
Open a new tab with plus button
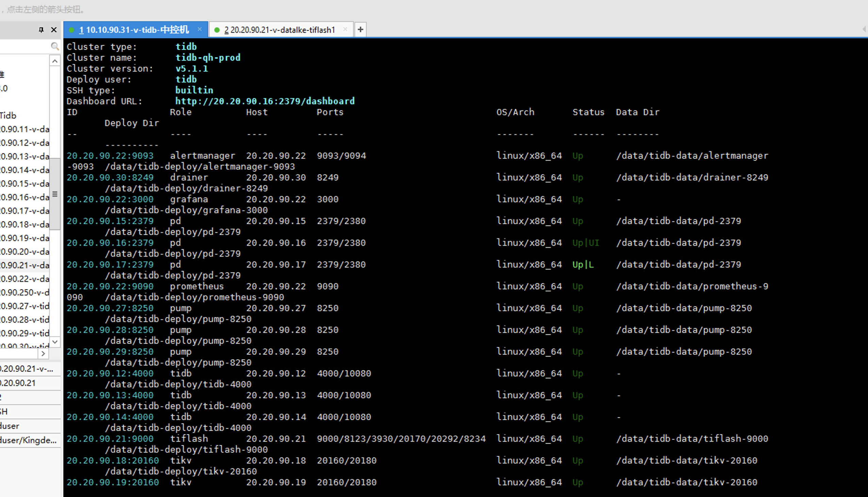coord(360,30)
